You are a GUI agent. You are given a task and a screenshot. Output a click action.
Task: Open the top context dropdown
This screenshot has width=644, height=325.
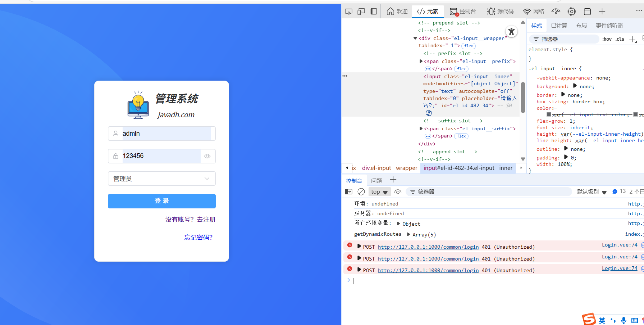[x=379, y=192]
